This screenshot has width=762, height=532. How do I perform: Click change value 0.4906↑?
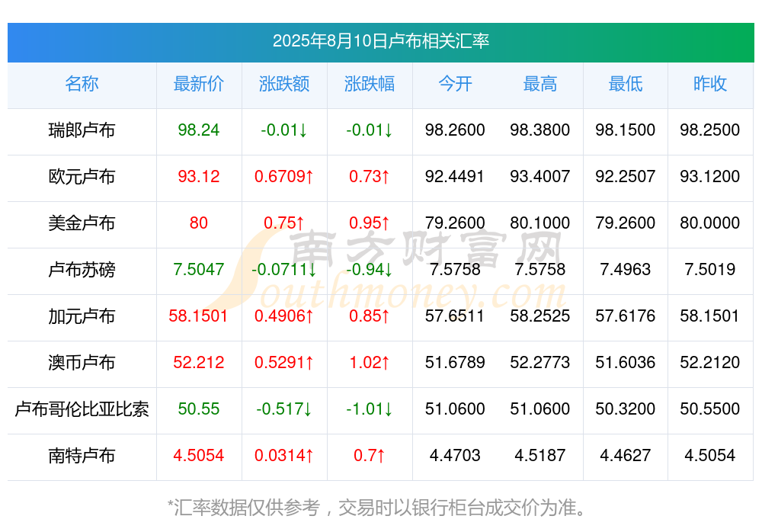click(284, 316)
